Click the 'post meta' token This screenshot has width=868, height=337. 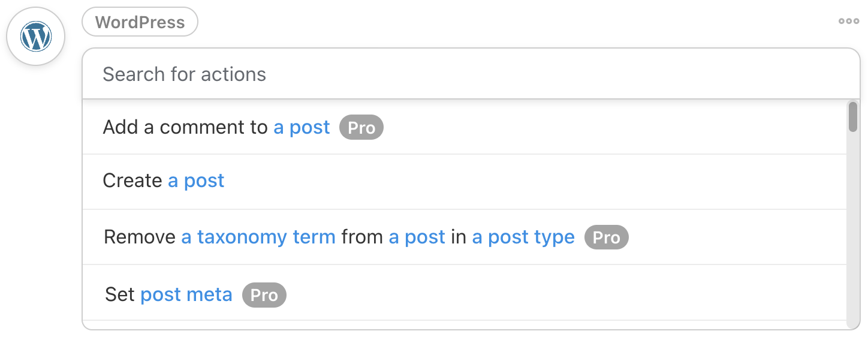pyautogui.click(x=186, y=295)
